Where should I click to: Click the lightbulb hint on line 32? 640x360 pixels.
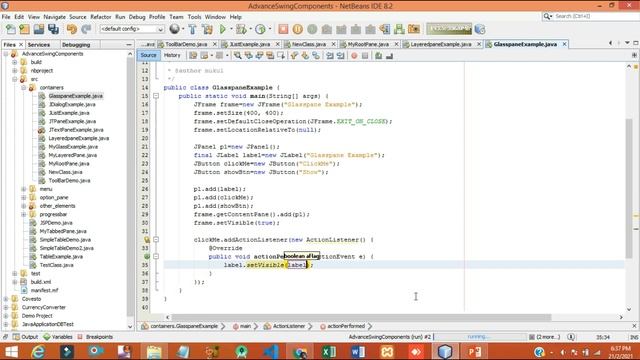click(147, 240)
